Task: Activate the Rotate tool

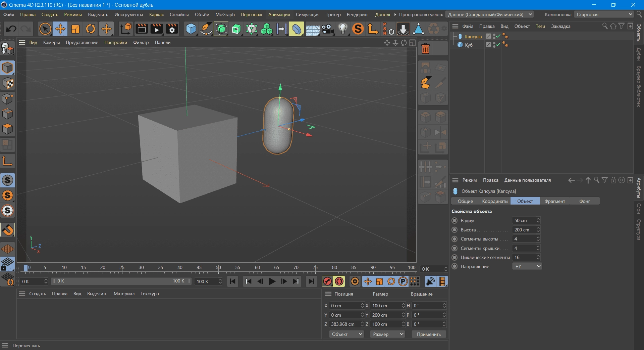Action: click(91, 29)
